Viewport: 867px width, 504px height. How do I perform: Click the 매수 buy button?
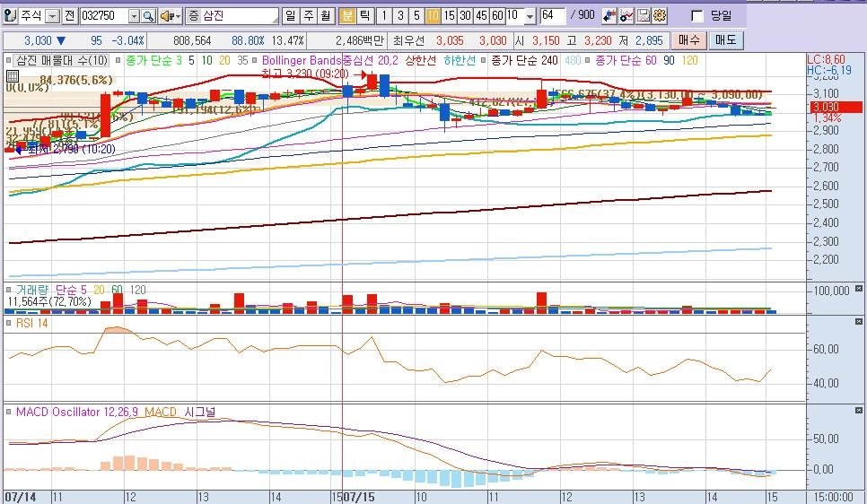pos(689,40)
